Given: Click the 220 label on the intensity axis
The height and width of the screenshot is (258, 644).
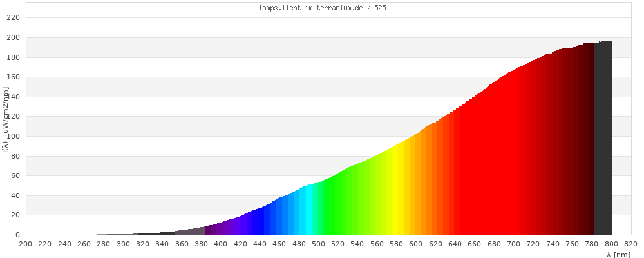Looking at the screenshot, I should coord(14,18).
